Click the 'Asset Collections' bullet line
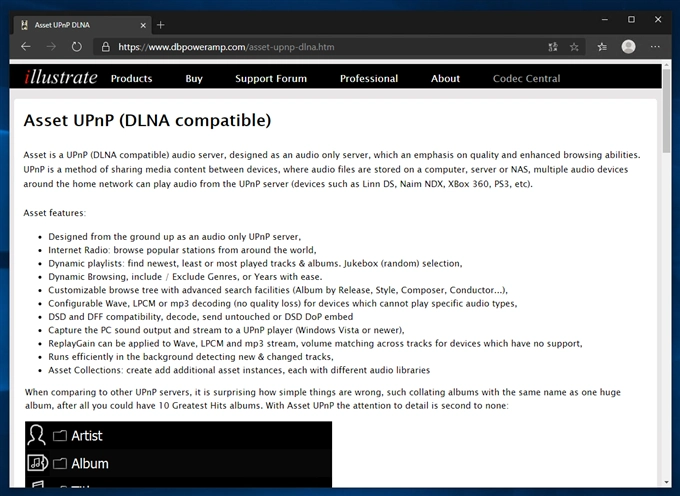 pos(239,370)
